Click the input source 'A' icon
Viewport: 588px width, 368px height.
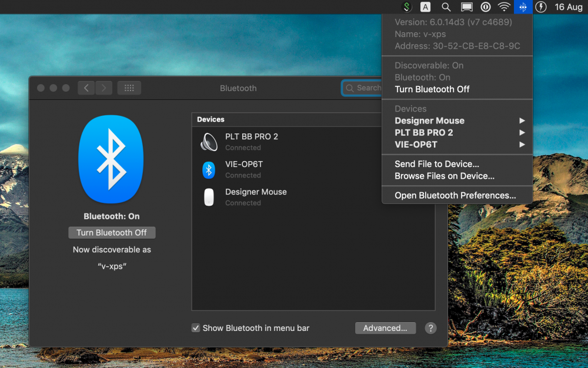click(x=425, y=7)
